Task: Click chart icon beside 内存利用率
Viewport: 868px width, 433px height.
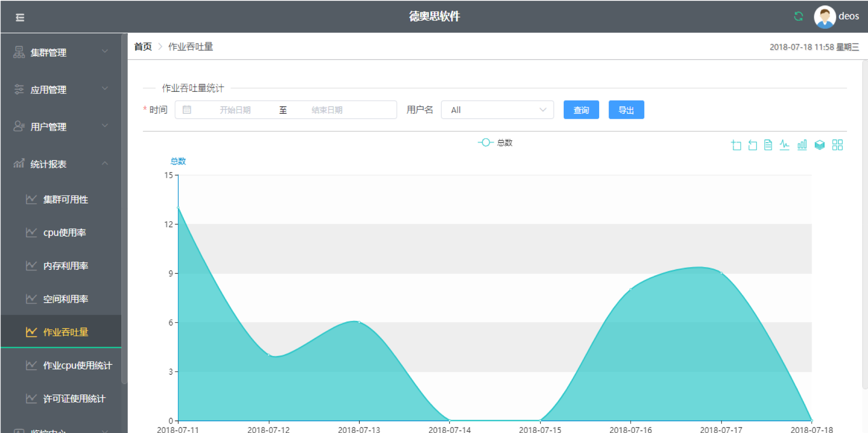Action: coord(31,265)
